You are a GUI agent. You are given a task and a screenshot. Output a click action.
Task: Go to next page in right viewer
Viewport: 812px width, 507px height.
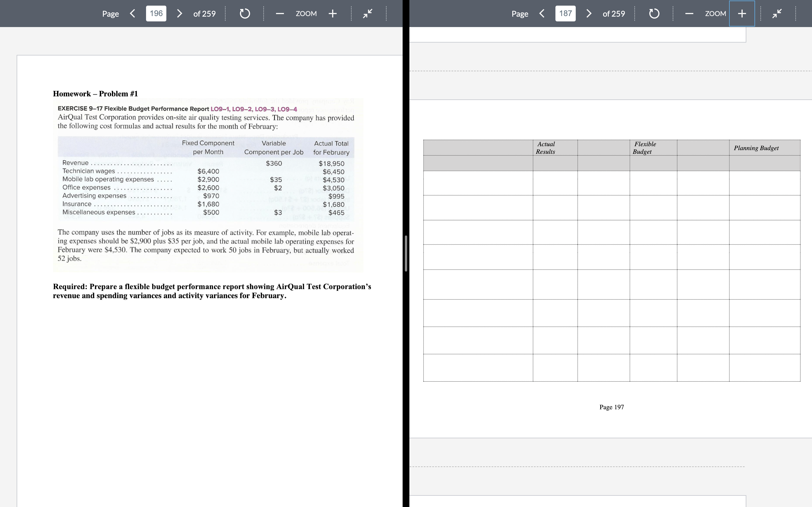pyautogui.click(x=589, y=14)
